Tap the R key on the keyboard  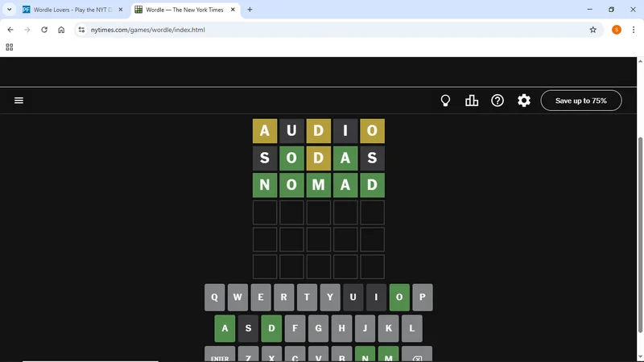pyautogui.click(x=284, y=297)
